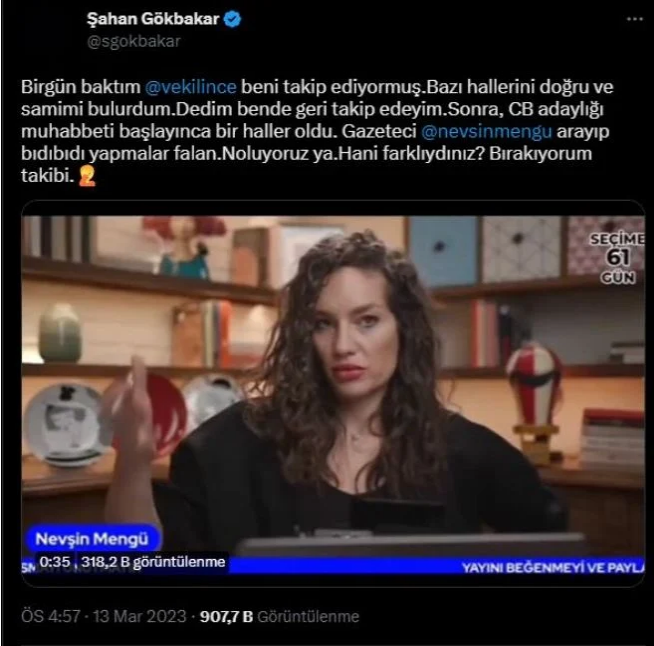Click the 0:35 video duration label
The height and width of the screenshot is (646, 654).
pos(55,562)
